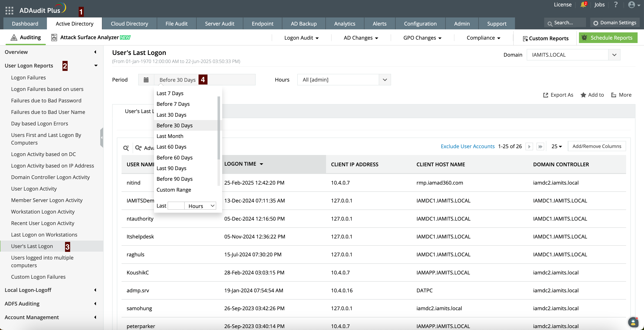This screenshot has height=330, width=644.
Task: Go to next page arrow
Action: click(x=529, y=146)
